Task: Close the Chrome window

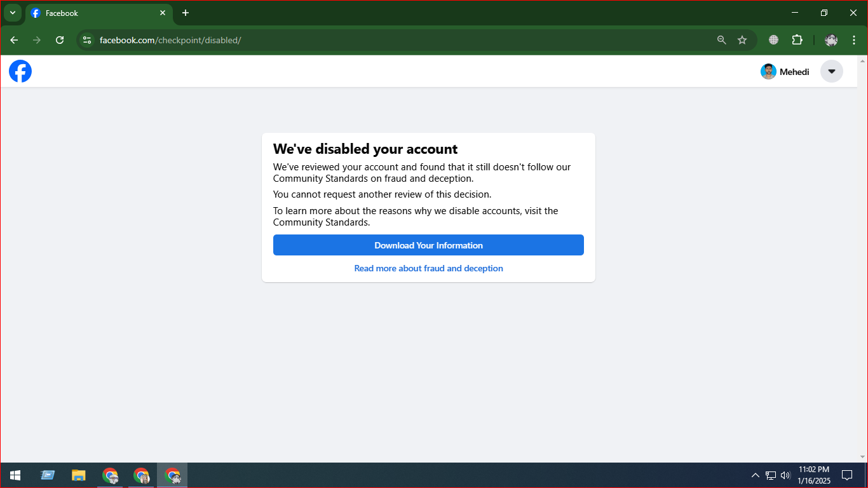Action: point(853,13)
